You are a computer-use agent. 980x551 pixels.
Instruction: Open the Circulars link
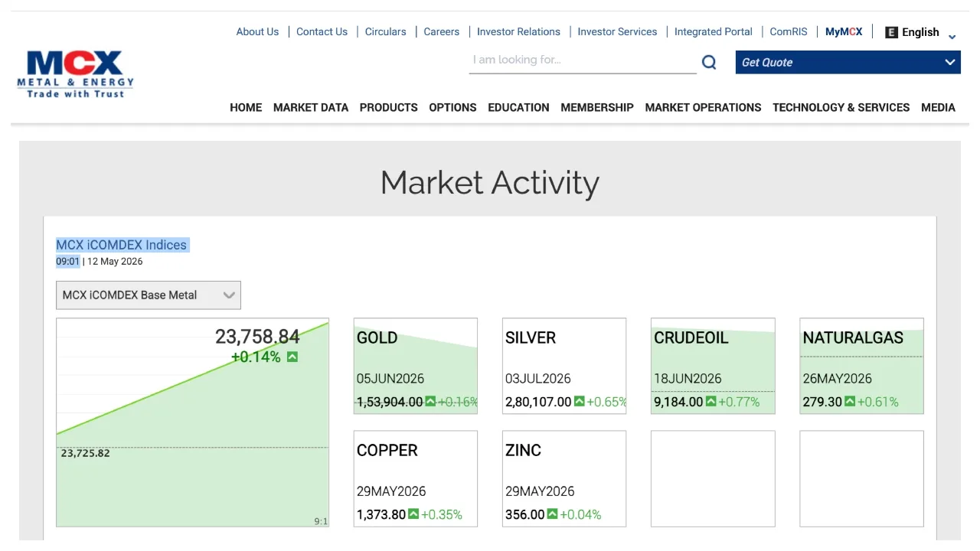pos(385,32)
